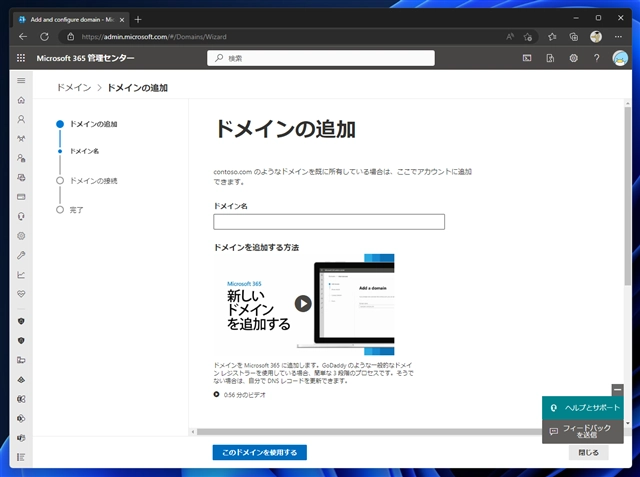Screen dimensions: 640x477
Task: Open Roles icon in sidebar
Action: (x=21, y=158)
